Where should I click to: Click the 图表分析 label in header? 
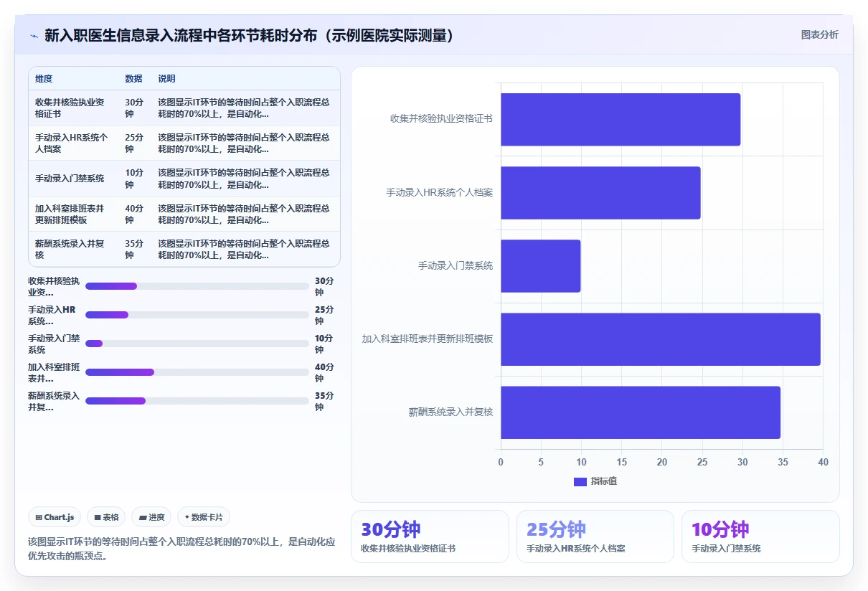(819, 34)
